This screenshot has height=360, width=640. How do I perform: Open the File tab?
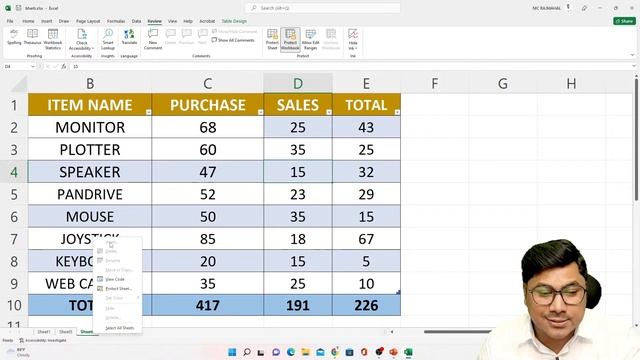(10, 21)
